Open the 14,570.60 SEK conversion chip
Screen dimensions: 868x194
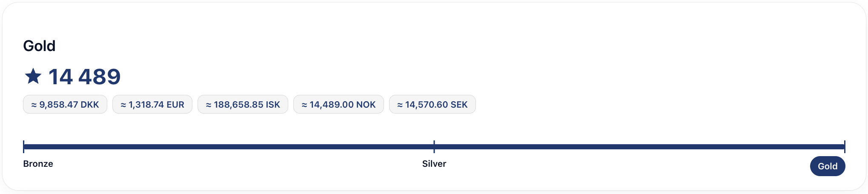(433, 104)
